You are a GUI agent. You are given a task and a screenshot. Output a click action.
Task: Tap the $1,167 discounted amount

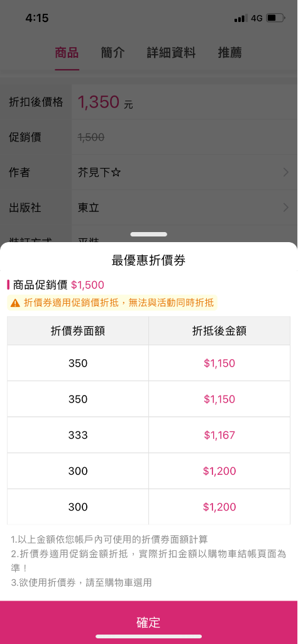[x=219, y=435]
